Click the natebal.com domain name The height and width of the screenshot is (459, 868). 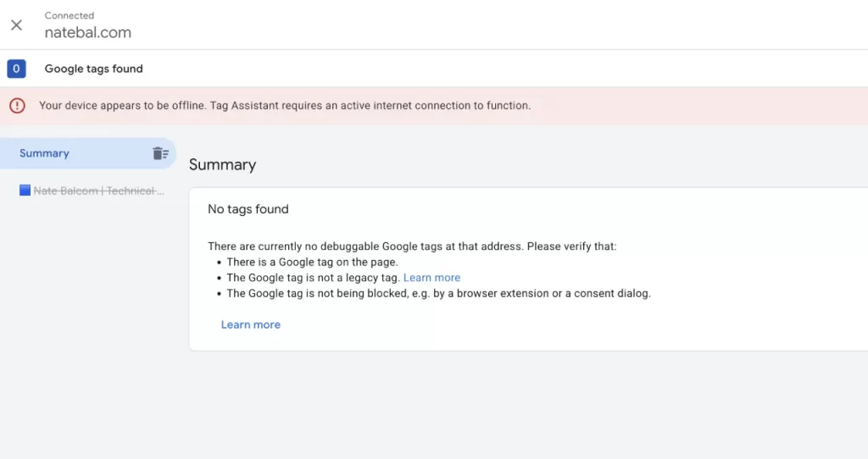pos(88,33)
